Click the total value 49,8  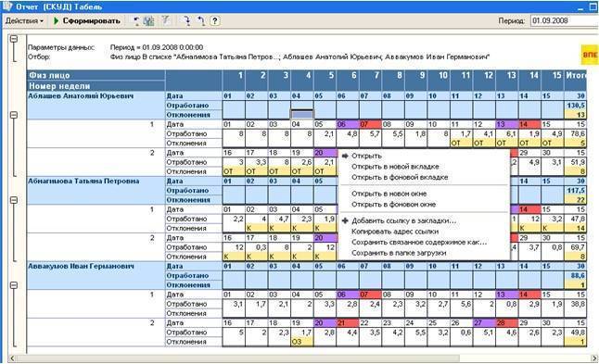pos(576,333)
